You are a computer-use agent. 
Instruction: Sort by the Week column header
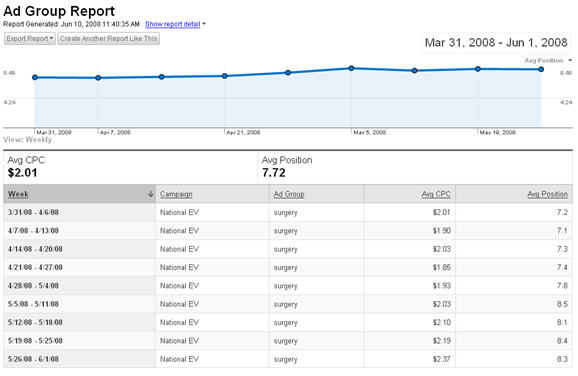pyautogui.click(x=18, y=194)
